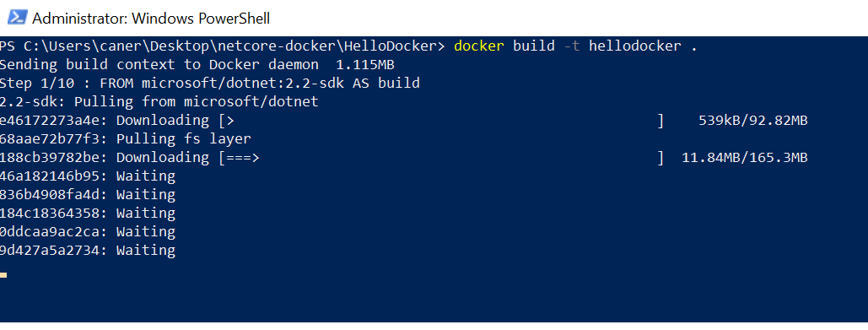The height and width of the screenshot is (330, 868).
Task: Click the yellow docker command word
Action: 479,46
